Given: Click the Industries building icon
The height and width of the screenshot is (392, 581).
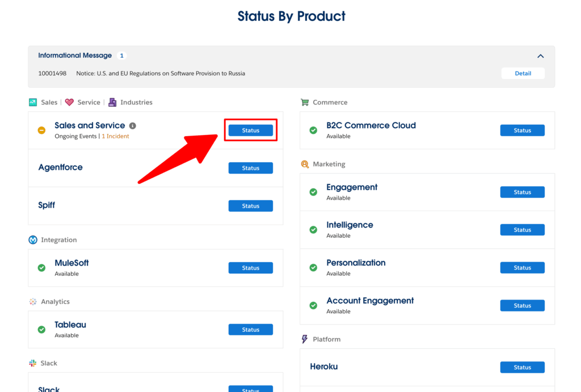Looking at the screenshot, I should point(112,102).
